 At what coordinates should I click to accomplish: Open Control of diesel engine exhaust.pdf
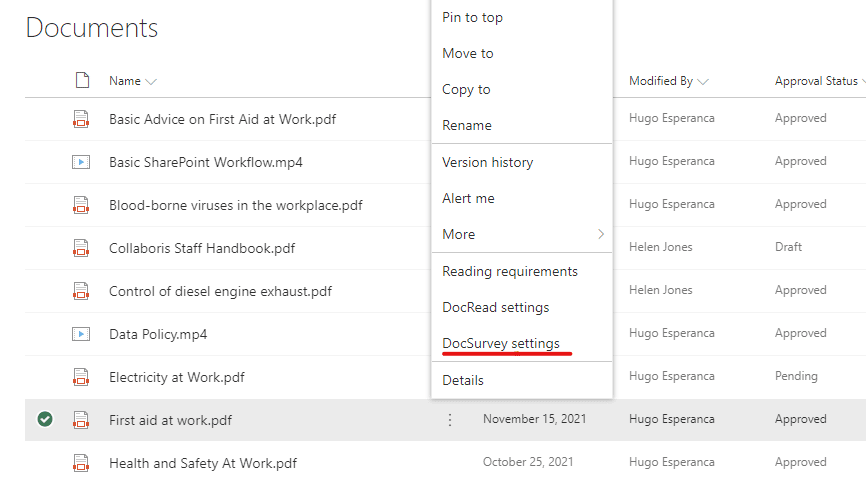220,291
